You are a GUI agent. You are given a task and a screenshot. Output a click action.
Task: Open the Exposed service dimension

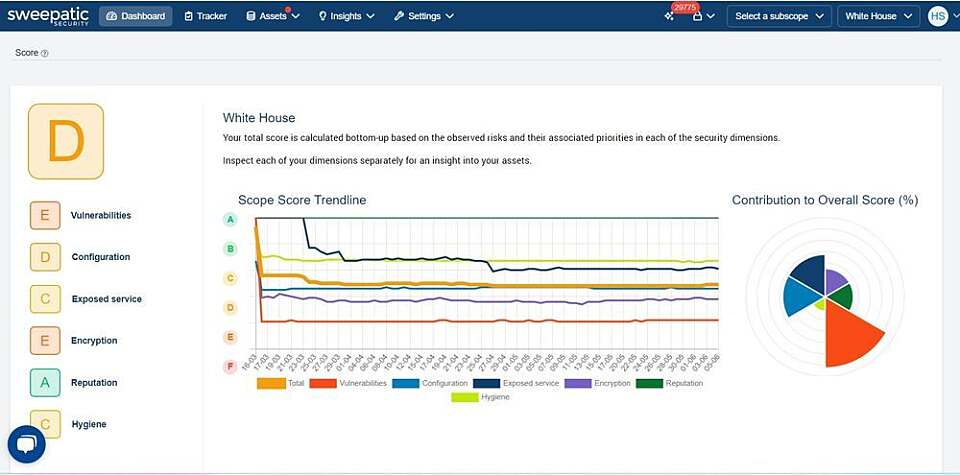point(107,299)
